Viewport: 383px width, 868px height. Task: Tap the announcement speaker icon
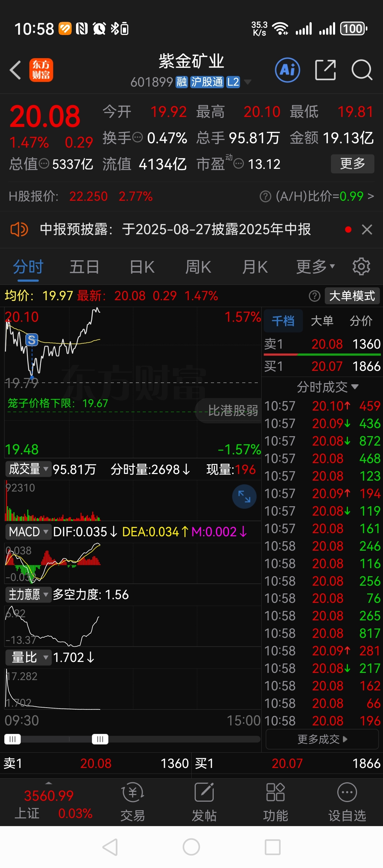(19, 230)
